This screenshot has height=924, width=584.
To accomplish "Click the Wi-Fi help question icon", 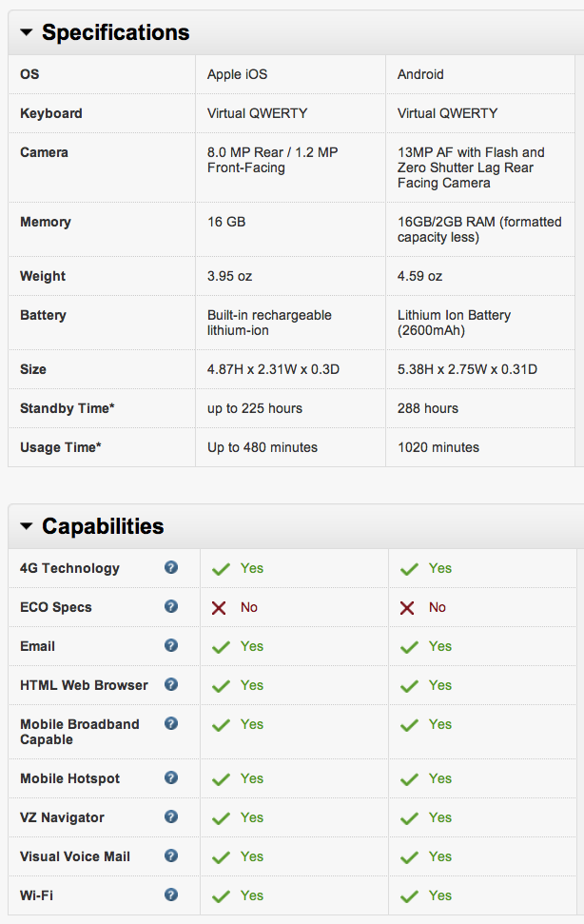I will 171,895.
